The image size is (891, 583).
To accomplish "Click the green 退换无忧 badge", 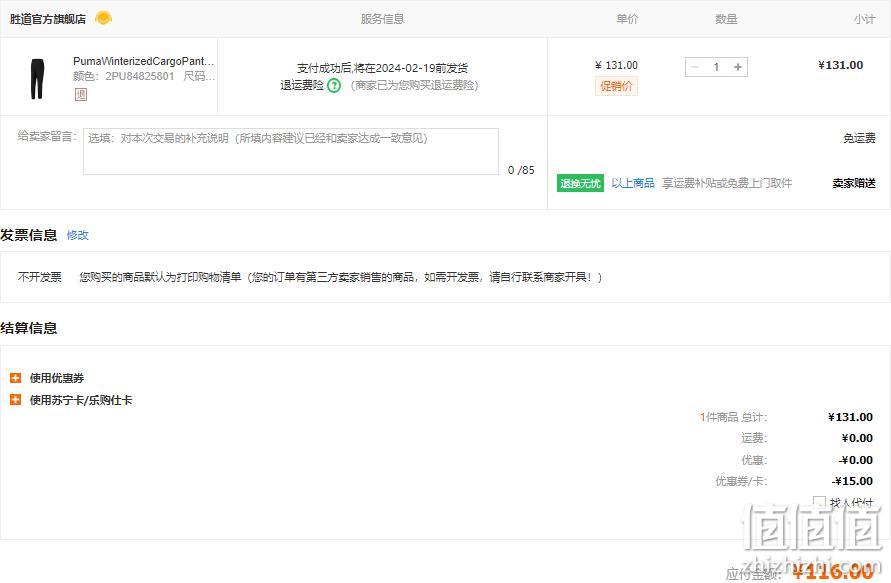I will point(580,183).
